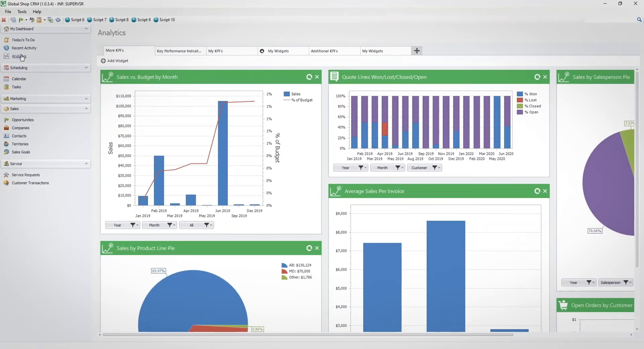Open the Tasks item
The width and height of the screenshot is (644, 349).
point(17,87)
